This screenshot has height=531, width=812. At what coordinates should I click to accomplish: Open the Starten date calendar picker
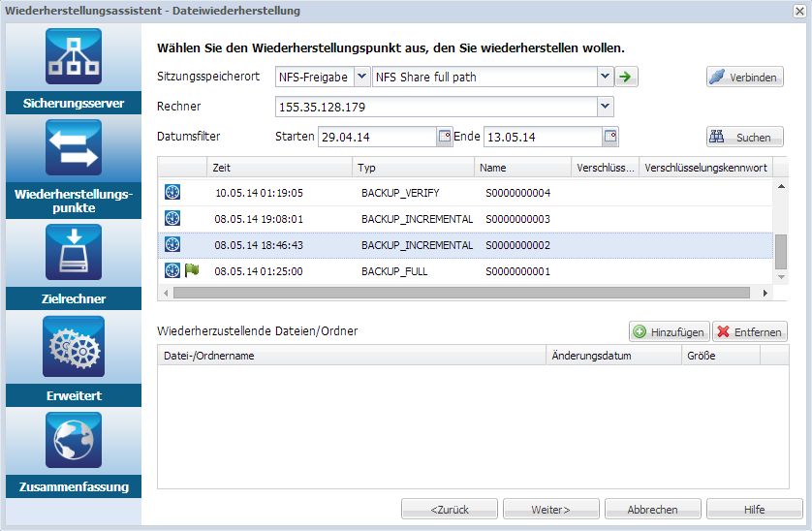[x=445, y=137]
